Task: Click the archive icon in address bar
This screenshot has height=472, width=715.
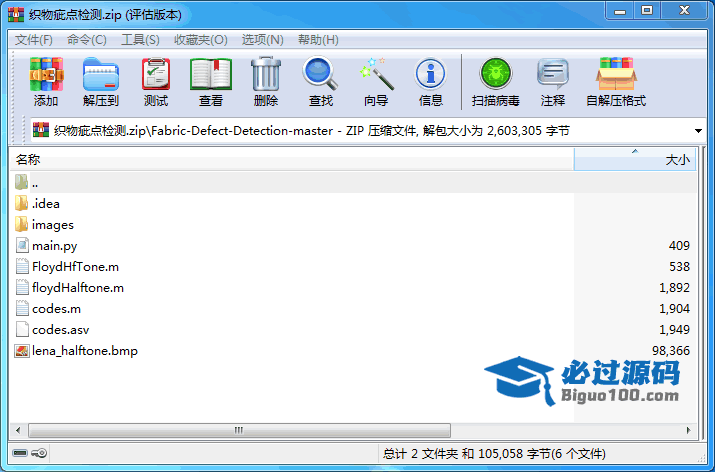Action: pyautogui.click(x=41, y=130)
